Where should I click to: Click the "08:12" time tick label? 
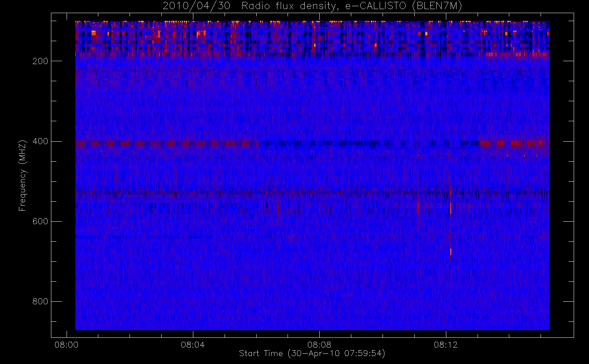click(x=446, y=344)
